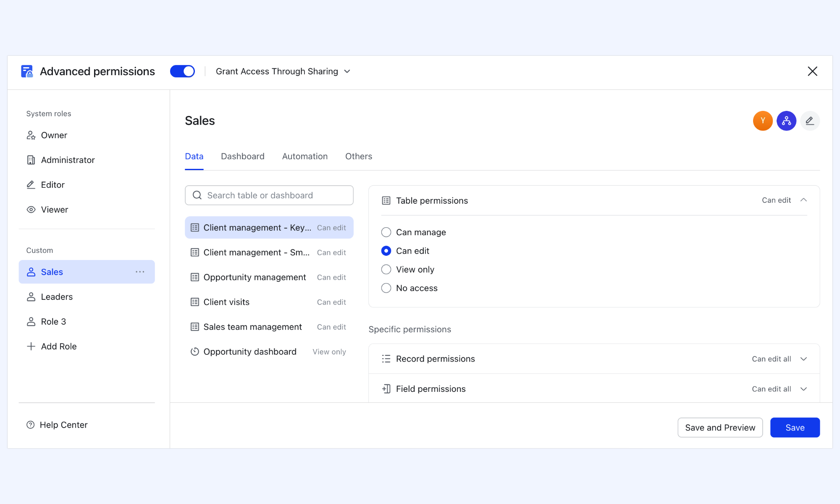Switch to the Data tab
The height and width of the screenshot is (504, 840).
pos(194,156)
